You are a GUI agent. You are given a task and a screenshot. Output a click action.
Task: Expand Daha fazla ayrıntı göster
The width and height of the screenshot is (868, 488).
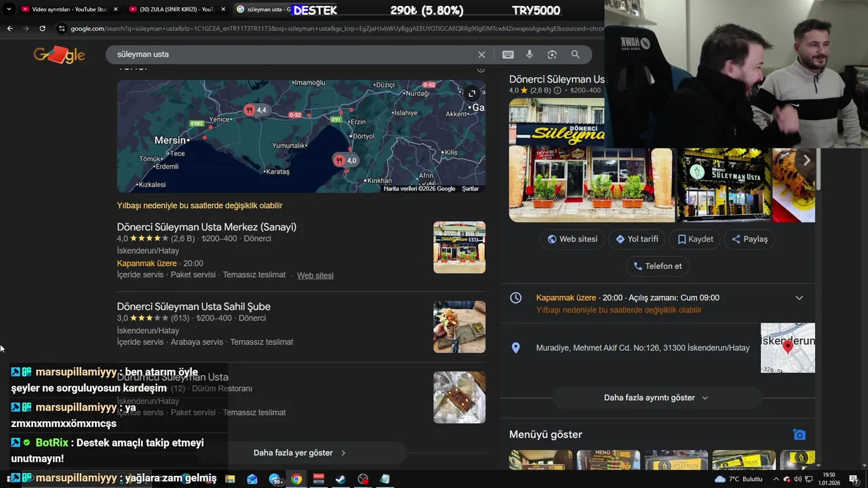(x=656, y=398)
